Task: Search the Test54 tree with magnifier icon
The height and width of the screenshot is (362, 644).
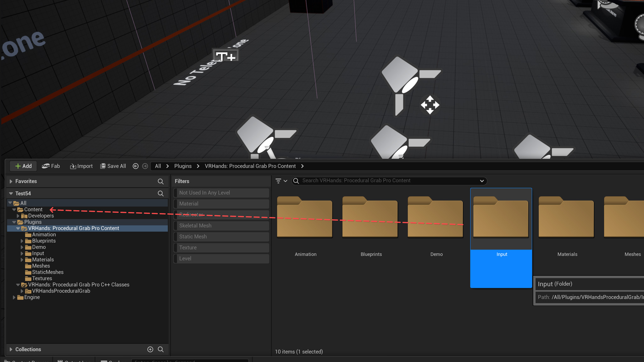Action: pos(160,194)
